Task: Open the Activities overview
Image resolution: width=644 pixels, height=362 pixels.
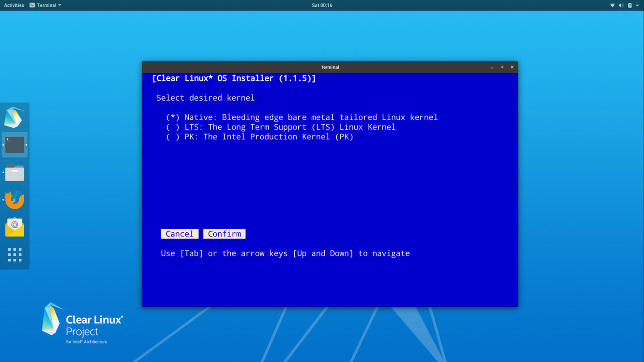Action: click(x=14, y=5)
